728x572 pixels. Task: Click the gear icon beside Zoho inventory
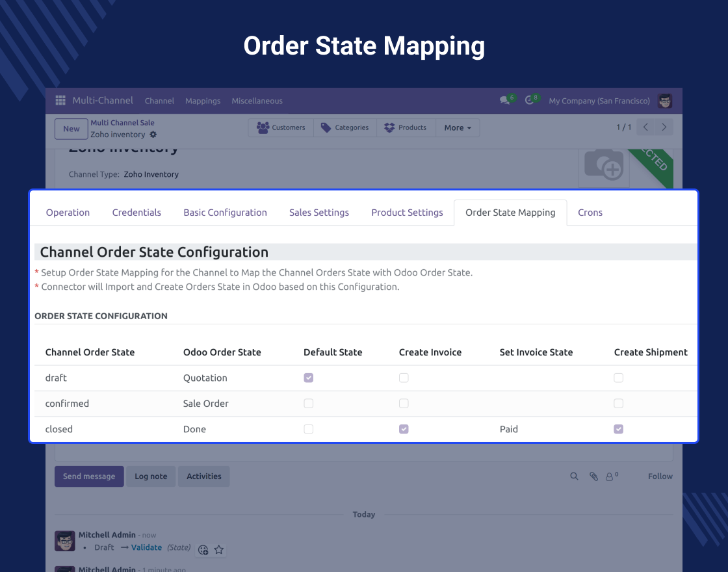pos(153,134)
